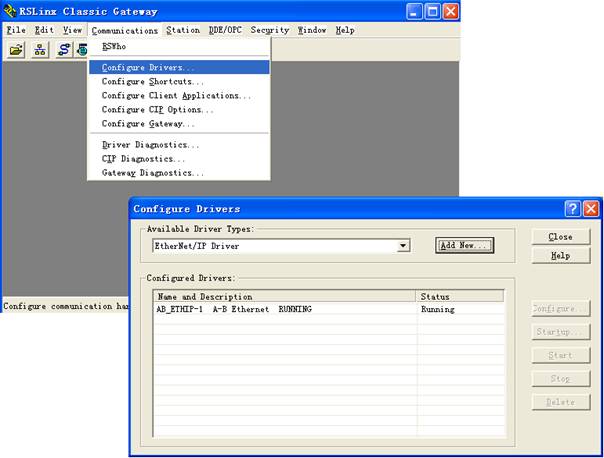Click the Status column header
The image size is (604, 458).
point(460,297)
